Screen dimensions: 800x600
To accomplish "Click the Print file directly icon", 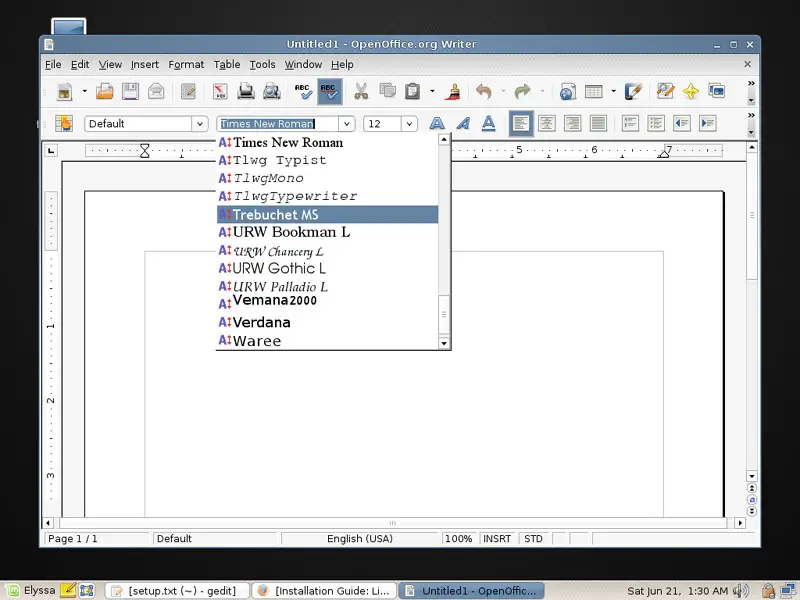I will click(246, 92).
